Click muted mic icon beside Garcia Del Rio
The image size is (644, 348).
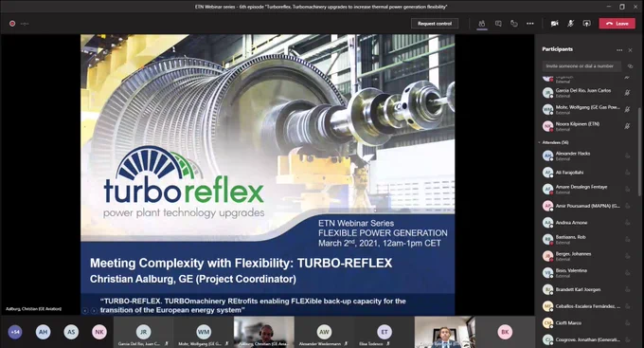(x=627, y=93)
